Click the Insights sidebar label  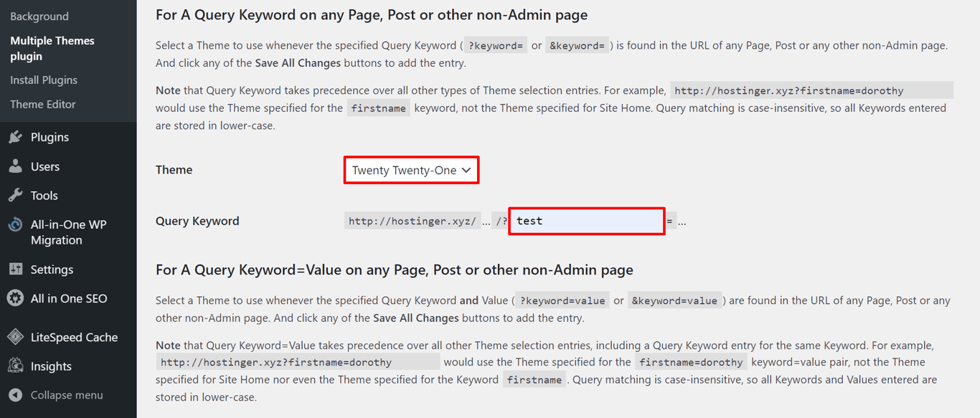point(52,366)
